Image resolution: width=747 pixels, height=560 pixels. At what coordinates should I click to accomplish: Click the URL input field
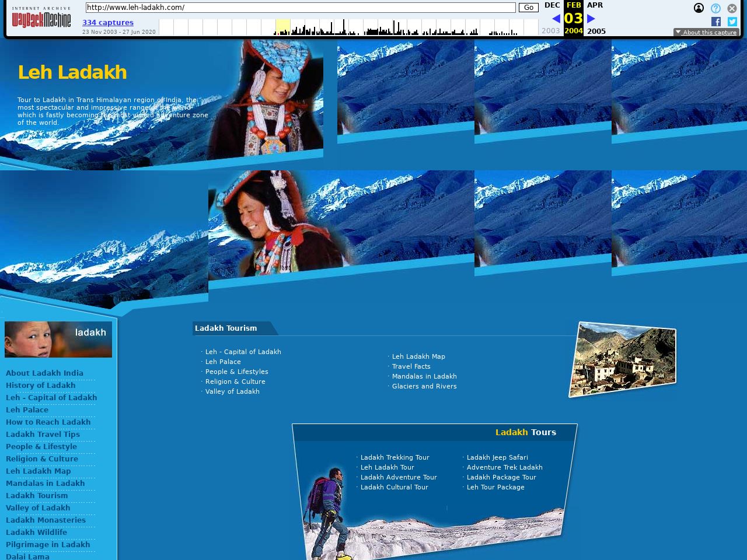300,8
